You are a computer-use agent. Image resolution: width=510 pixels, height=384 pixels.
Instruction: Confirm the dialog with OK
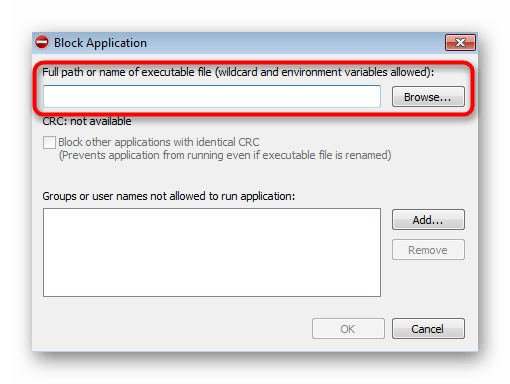click(348, 329)
